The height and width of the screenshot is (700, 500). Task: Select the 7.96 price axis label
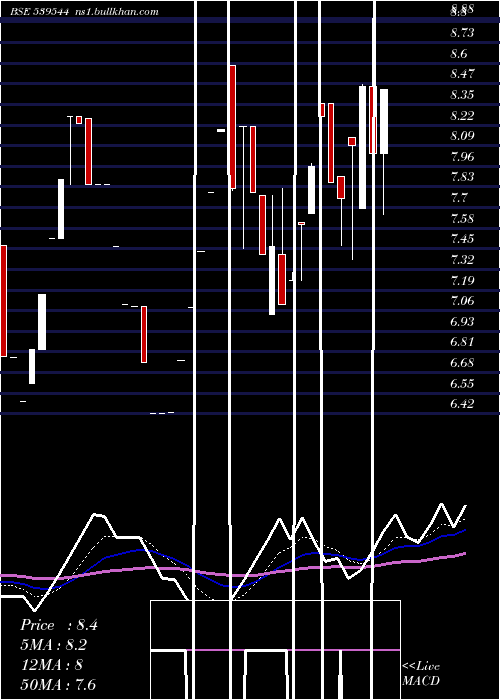[462, 157]
